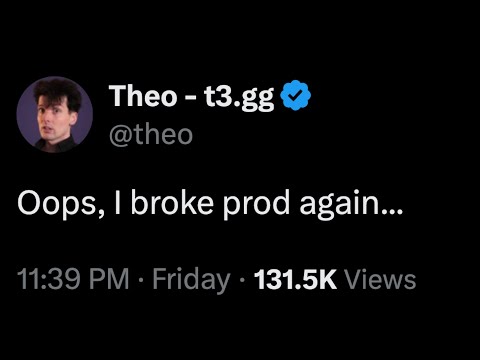
Task: Click "t3.gg" in the display name
Action: 240,98
